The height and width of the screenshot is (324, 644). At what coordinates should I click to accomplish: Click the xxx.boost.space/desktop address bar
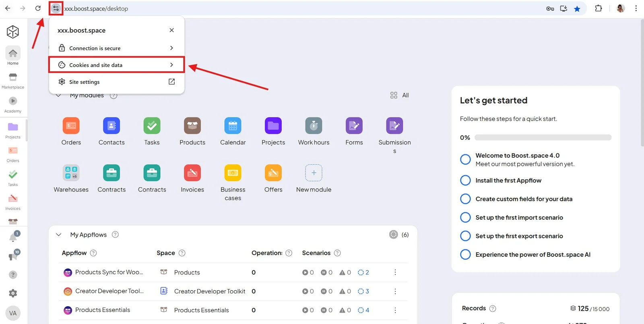[96, 8]
